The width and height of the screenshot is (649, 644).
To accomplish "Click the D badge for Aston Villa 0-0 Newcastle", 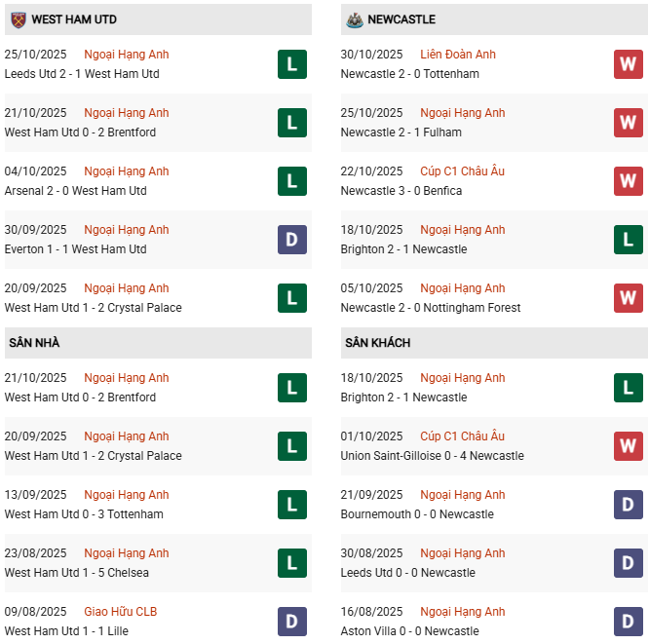I will coord(629,622).
